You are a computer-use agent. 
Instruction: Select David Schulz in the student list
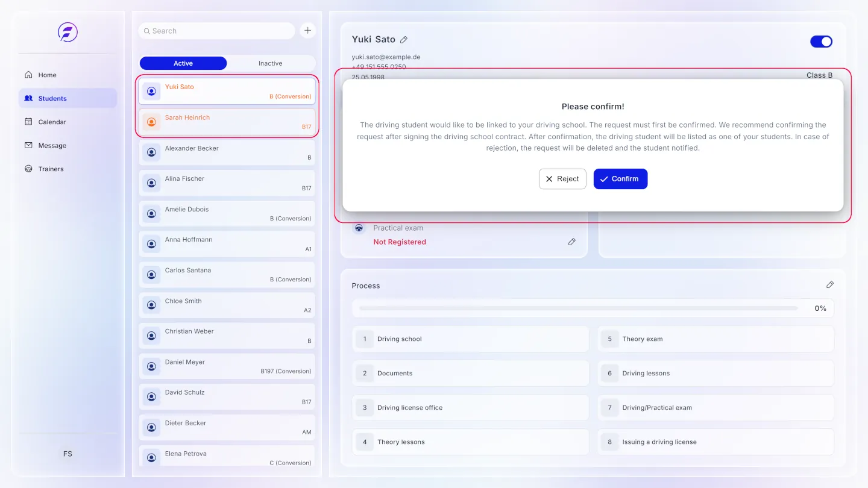(x=227, y=396)
